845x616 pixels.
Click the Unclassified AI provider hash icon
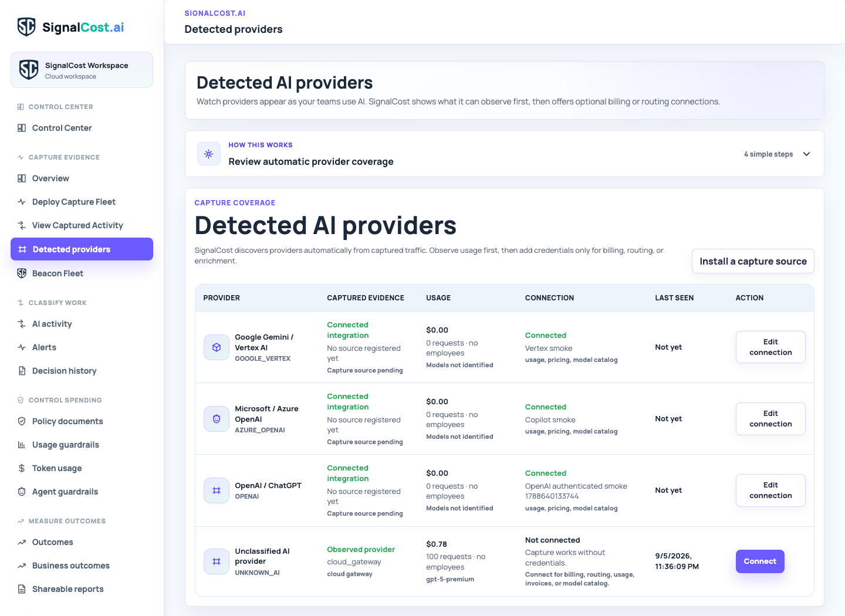click(217, 561)
